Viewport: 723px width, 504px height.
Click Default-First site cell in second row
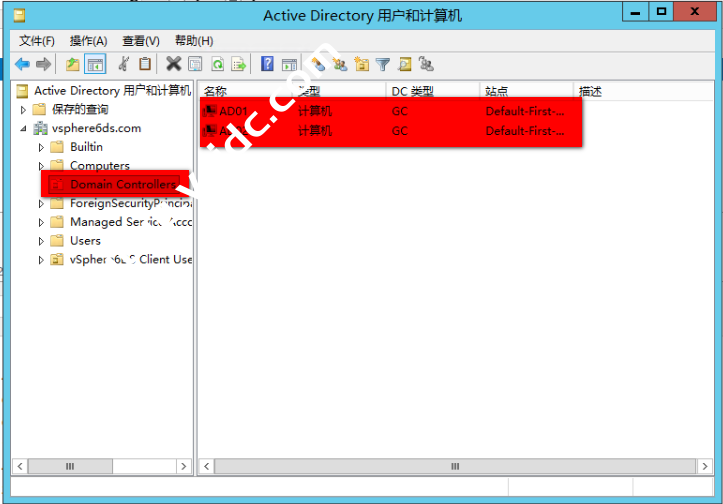[525, 131]
